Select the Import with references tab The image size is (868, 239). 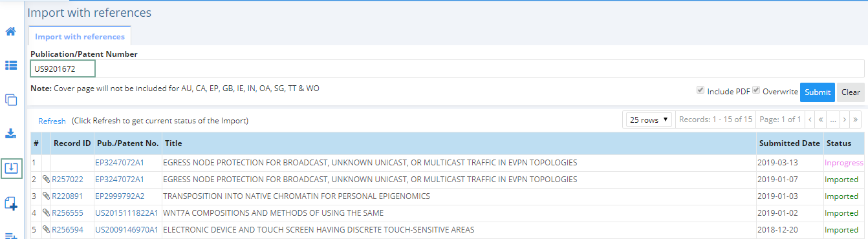(x=80, y=37)
